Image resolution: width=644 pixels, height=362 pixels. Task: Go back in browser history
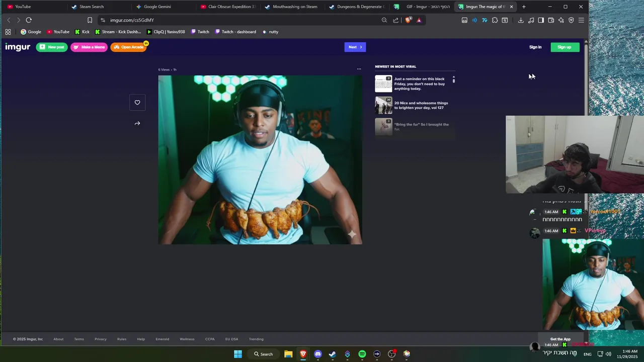point(8,20)
